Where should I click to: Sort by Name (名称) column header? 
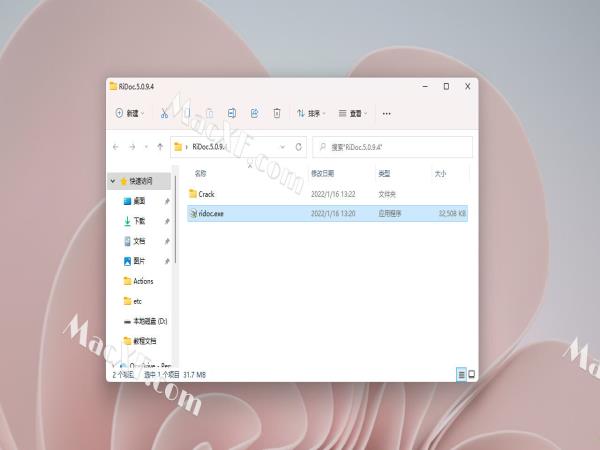click(200, 174)
